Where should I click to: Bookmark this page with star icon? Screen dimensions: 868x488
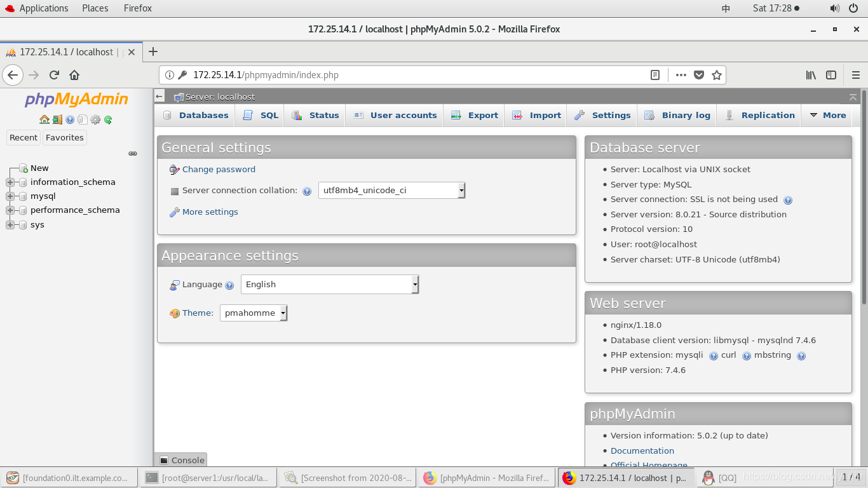[x=717, y=75]
